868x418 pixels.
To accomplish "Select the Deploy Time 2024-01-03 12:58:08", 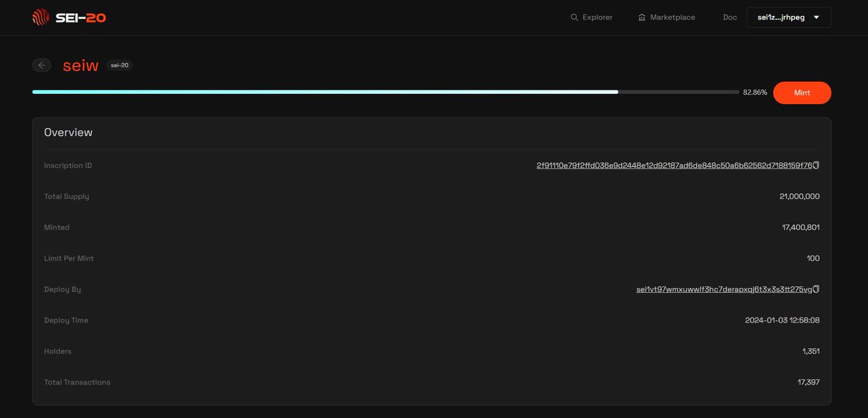I will (x=783, y=320).
